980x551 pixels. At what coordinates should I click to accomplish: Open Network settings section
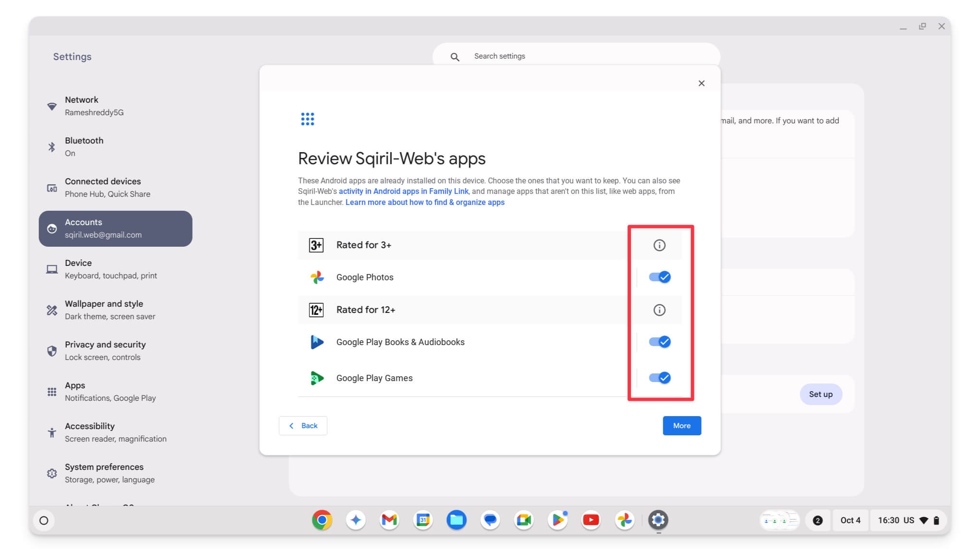coord(115,106)
